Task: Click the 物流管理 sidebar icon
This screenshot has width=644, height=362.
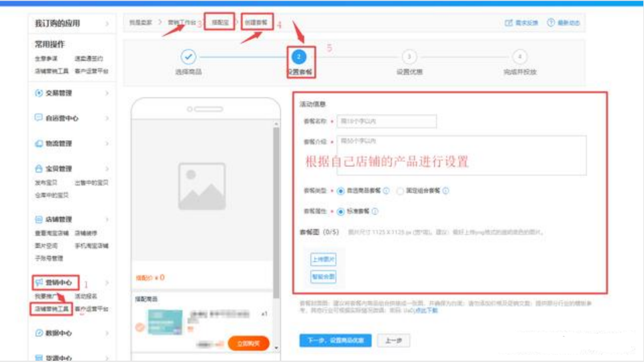Action: coord(39,143)
